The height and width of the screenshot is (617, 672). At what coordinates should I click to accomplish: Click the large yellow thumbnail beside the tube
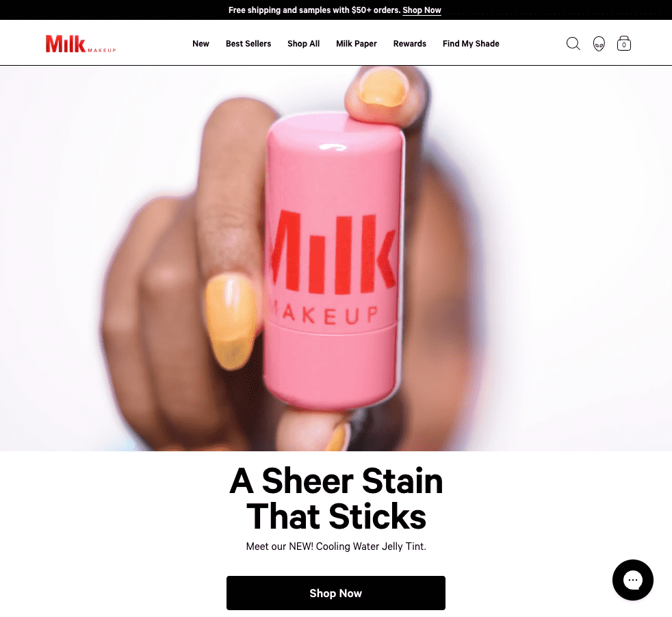pos(232,320)
